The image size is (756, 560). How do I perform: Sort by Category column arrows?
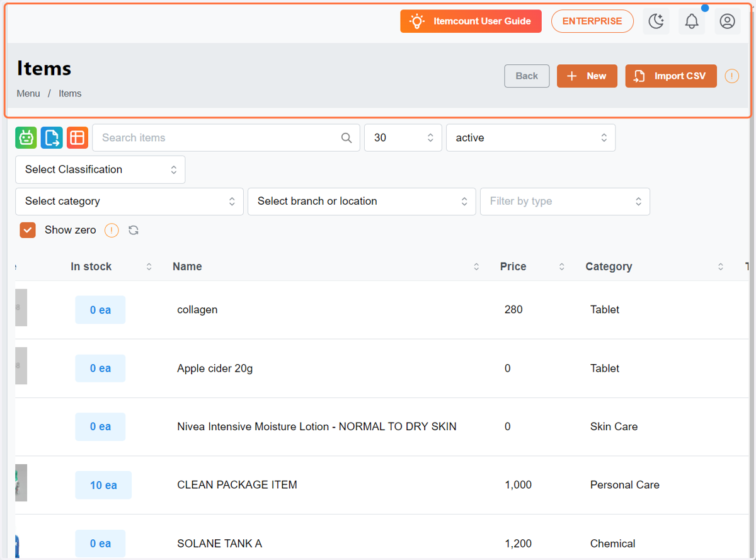[721, 267]
